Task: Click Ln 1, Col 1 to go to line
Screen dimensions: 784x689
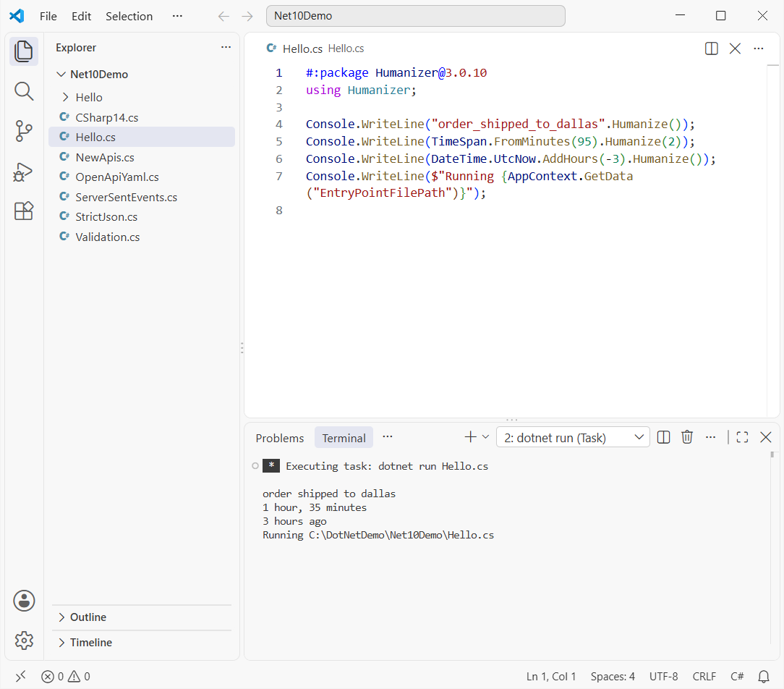Action: [551, 677]
